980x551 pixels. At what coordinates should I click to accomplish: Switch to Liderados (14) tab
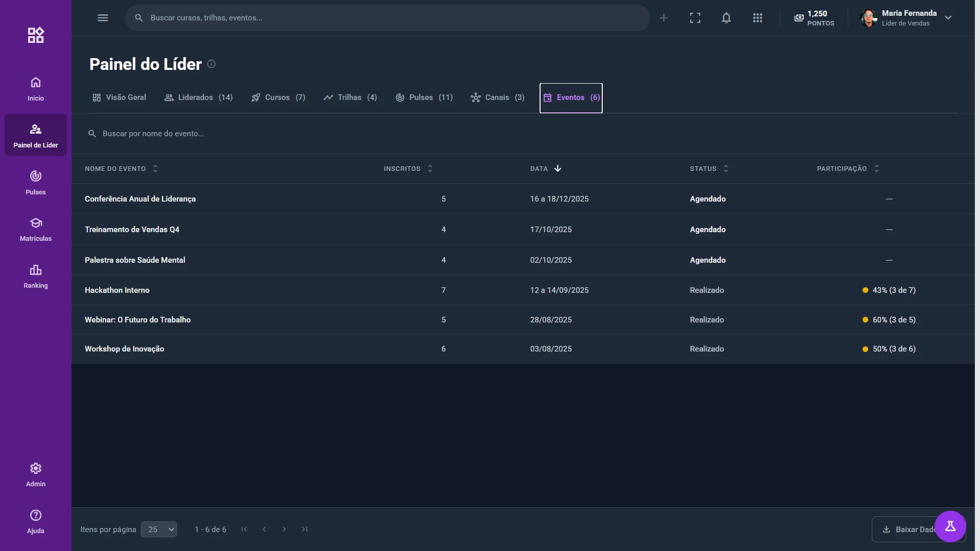point(199,97)
